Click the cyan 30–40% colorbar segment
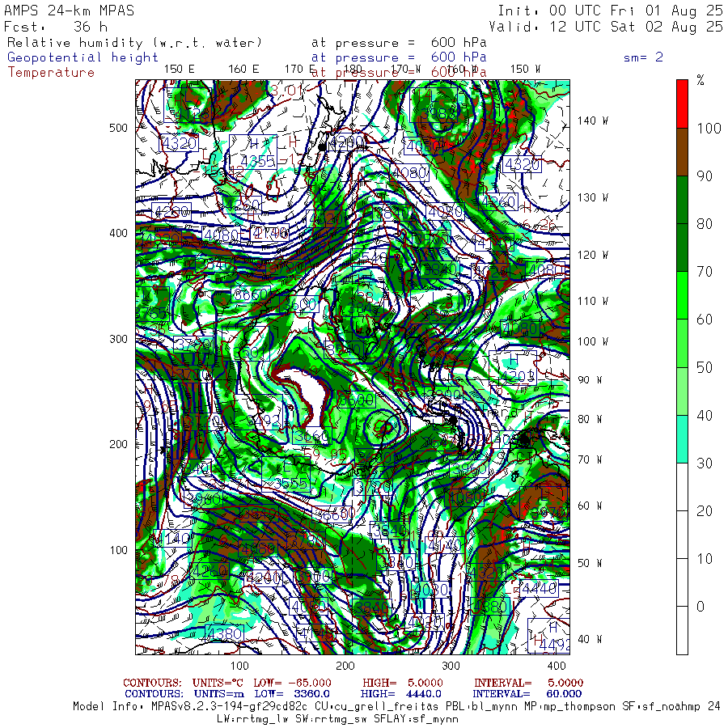728x728 pixels. click(x=682, y=438)
